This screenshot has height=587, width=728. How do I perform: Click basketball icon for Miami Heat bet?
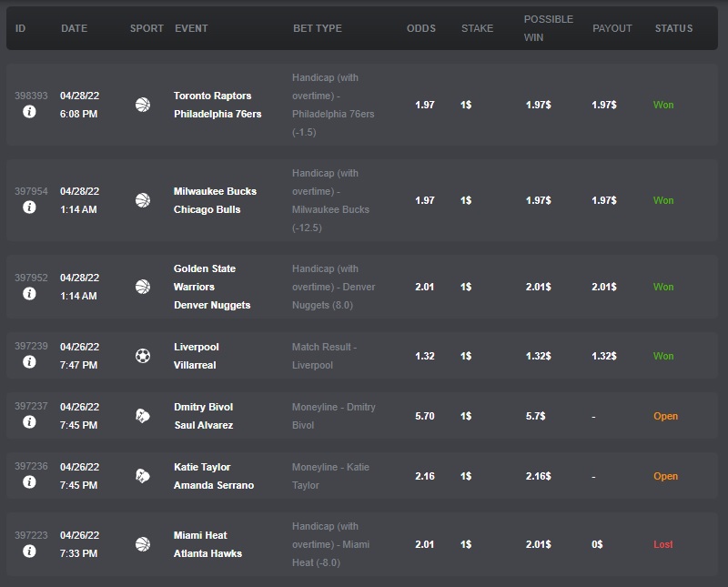[142, 544]
